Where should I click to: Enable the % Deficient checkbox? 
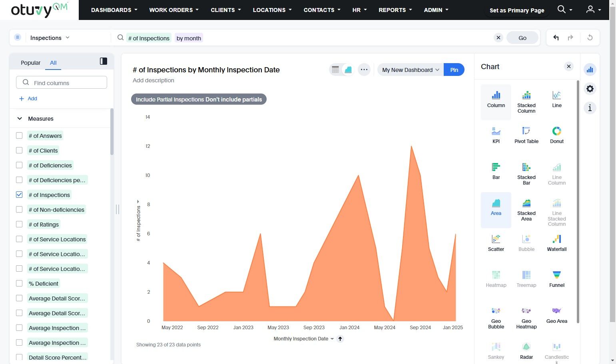(19, 283)
